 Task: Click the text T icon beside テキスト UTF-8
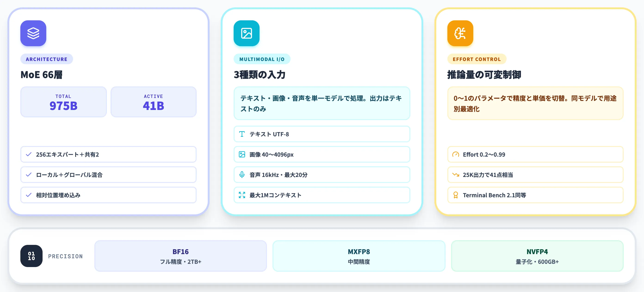242,134
